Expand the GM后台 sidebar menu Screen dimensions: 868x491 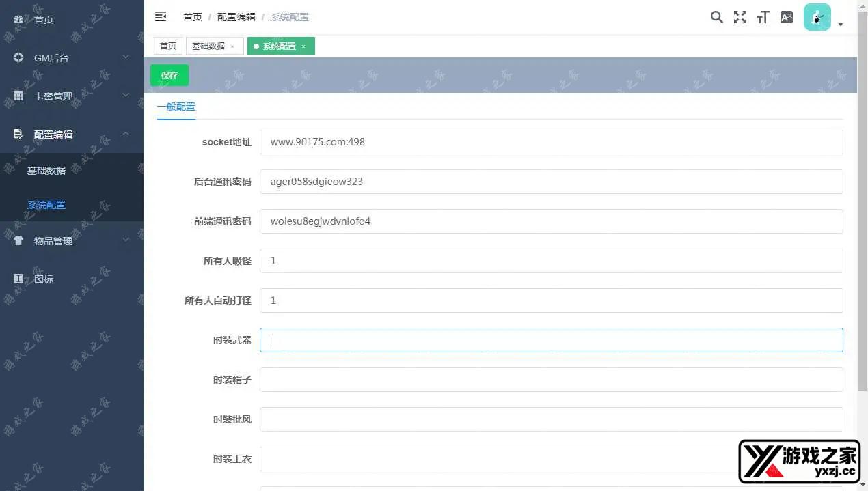pos(71,58)
